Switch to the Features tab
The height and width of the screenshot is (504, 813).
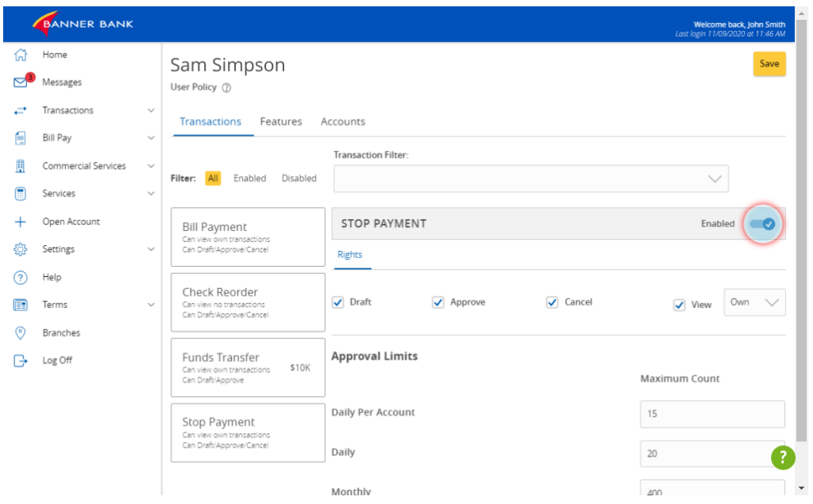281,121
